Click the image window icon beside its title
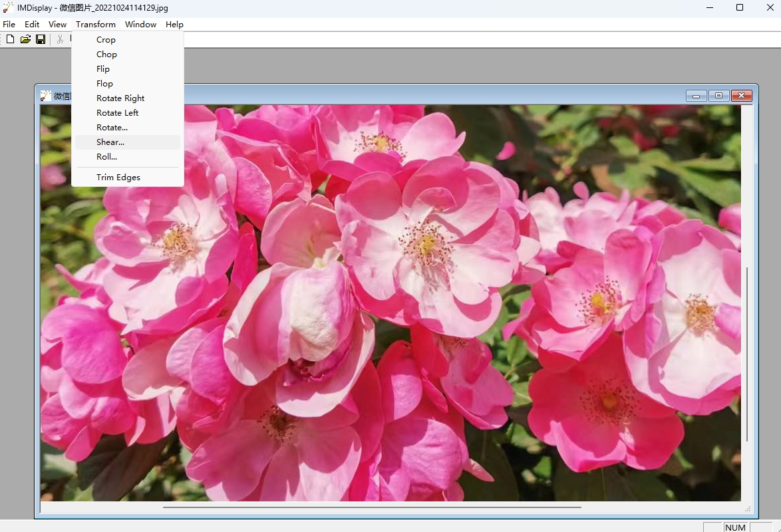 click(45, 95)
